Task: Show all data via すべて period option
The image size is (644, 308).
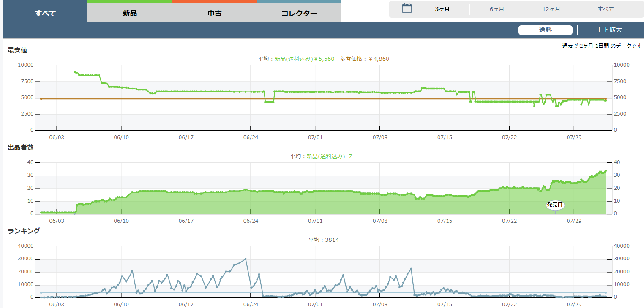Action: 606,9
